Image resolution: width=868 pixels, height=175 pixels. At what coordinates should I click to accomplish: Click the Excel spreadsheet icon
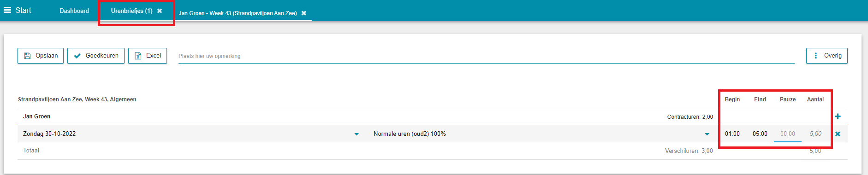pos(138,56)
